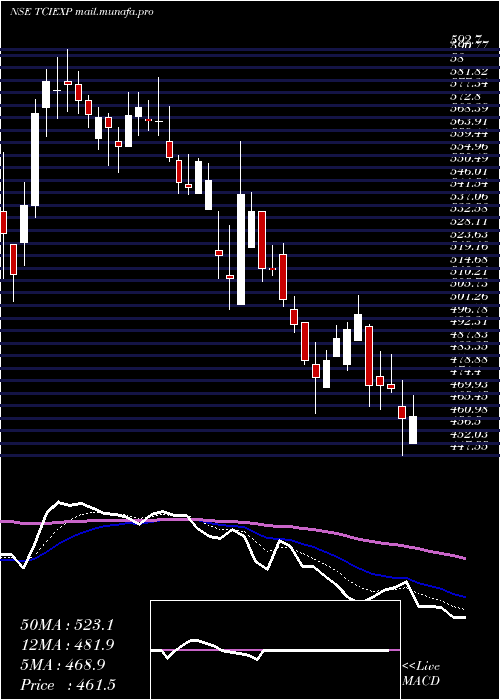Click the 514.68 price axis label
This screenshot has width=500, height=700.
point(469,259)
